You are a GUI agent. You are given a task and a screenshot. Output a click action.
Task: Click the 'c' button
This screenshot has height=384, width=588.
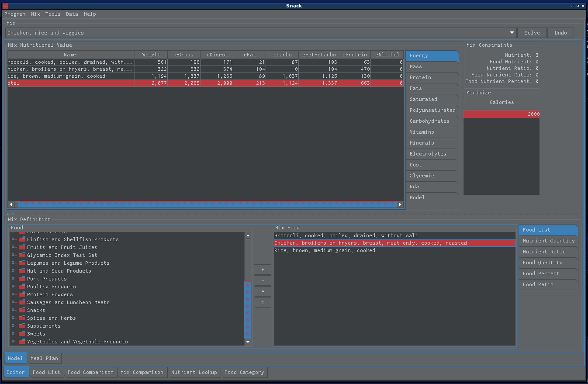(x=263, y=302)
